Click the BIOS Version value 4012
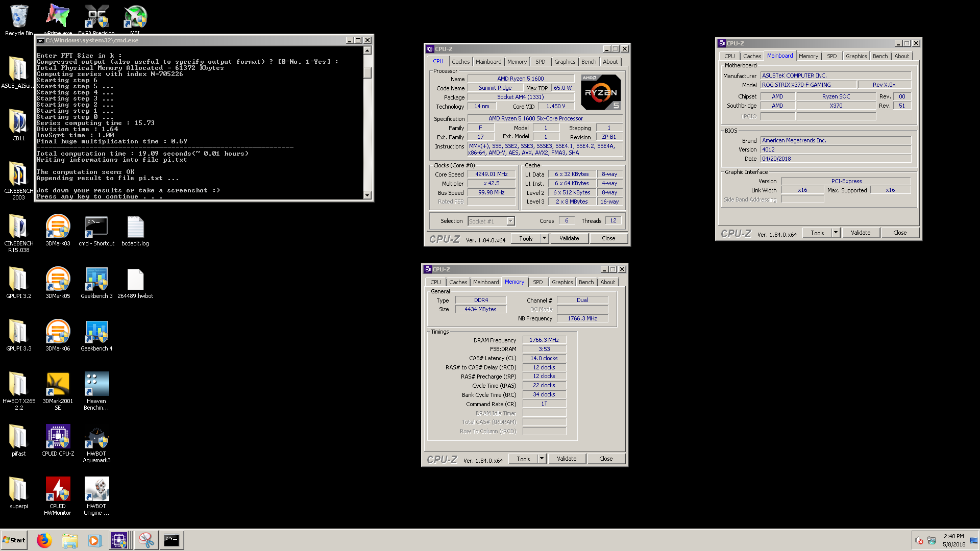This screenshot has width=980, height=551. click(836, 149)
